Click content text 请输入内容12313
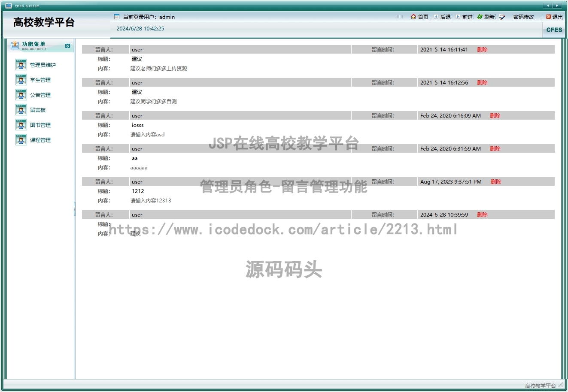The image size is (568, 392). click(x=151, y=201)
